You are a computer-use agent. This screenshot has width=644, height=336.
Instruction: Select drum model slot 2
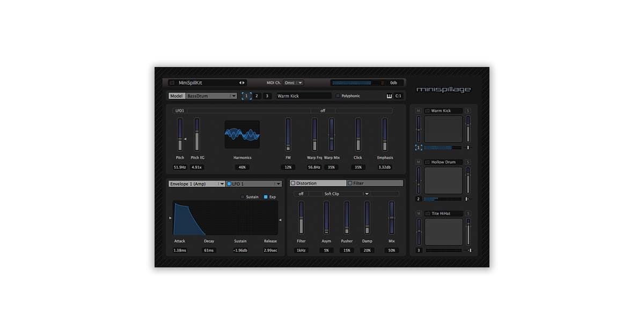tap(257, 95)
